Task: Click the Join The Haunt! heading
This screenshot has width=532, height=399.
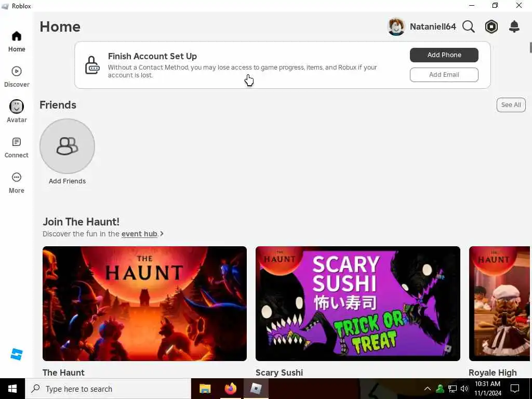Action: [81, 222]
